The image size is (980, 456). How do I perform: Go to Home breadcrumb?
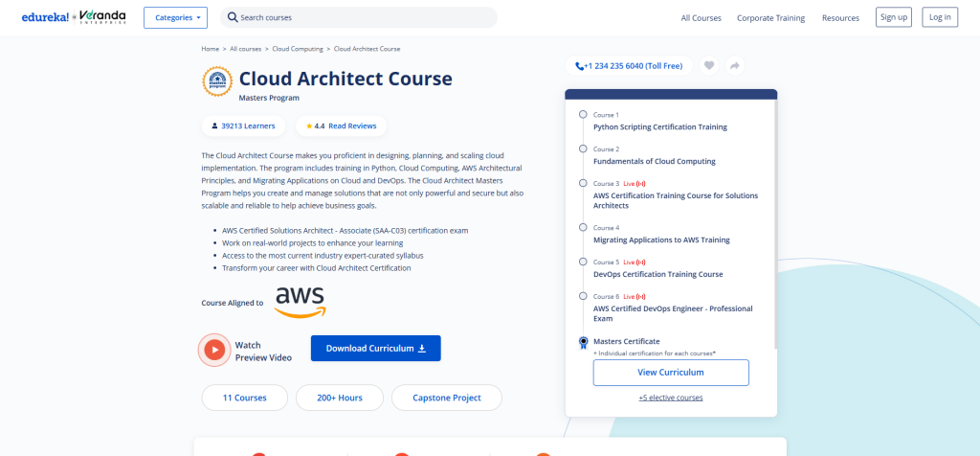[210, 49]
